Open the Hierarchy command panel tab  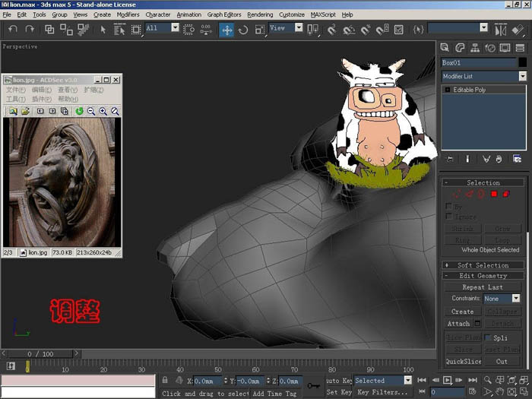(475, 48)
